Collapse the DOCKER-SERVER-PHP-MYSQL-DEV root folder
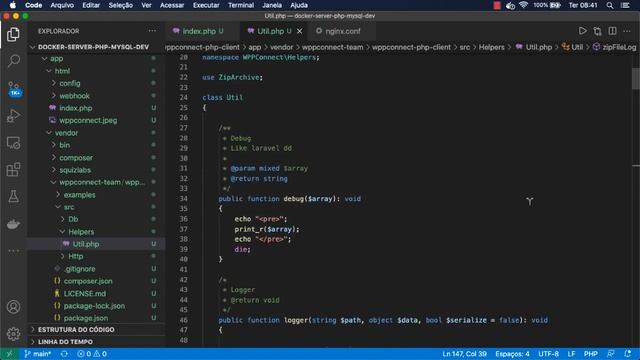The width and height of the screenshot is (640, 360). (93, 47)
